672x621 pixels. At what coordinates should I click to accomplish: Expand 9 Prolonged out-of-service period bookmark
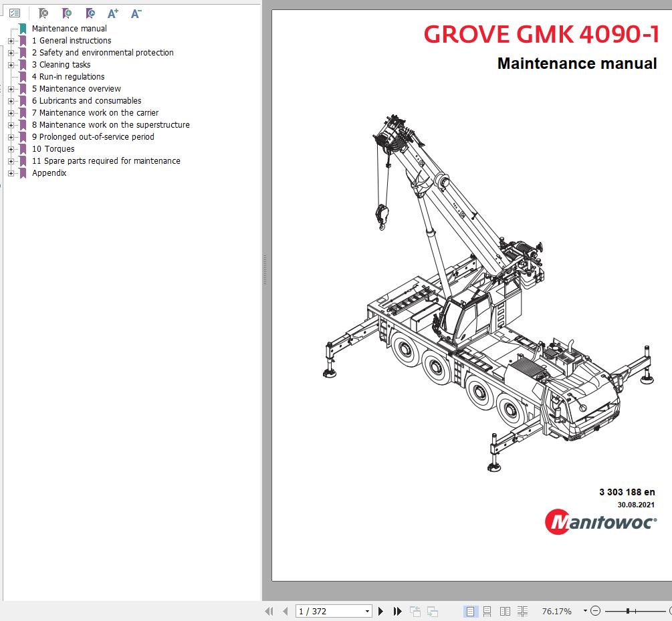pos(11,137)
